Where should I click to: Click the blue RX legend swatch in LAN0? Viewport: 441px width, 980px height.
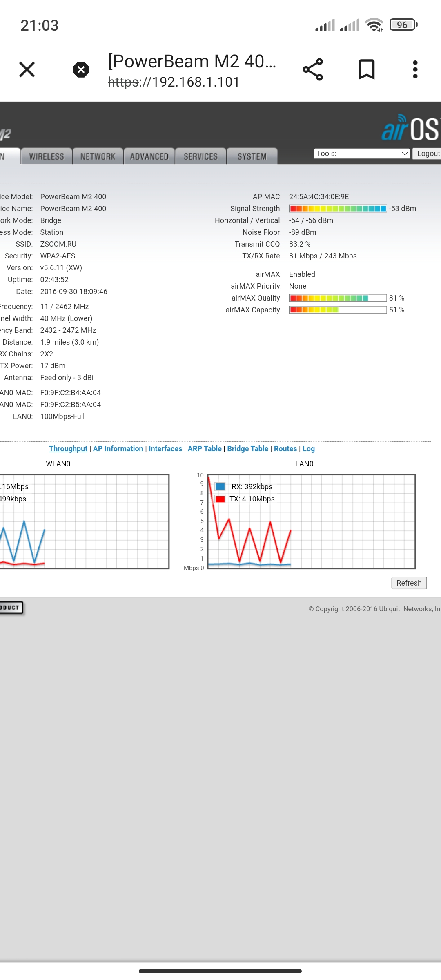[220, 487]
